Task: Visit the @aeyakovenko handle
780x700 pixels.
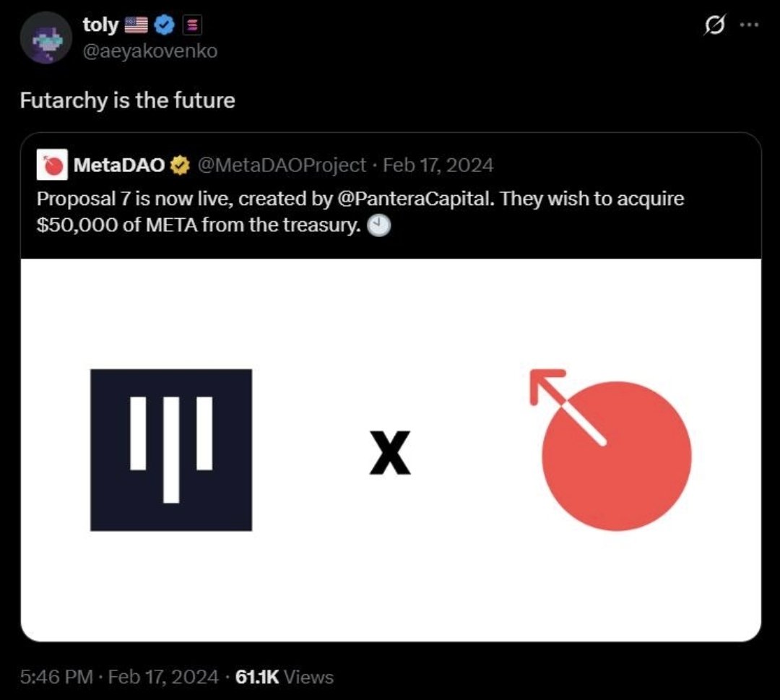Action: 149,51
